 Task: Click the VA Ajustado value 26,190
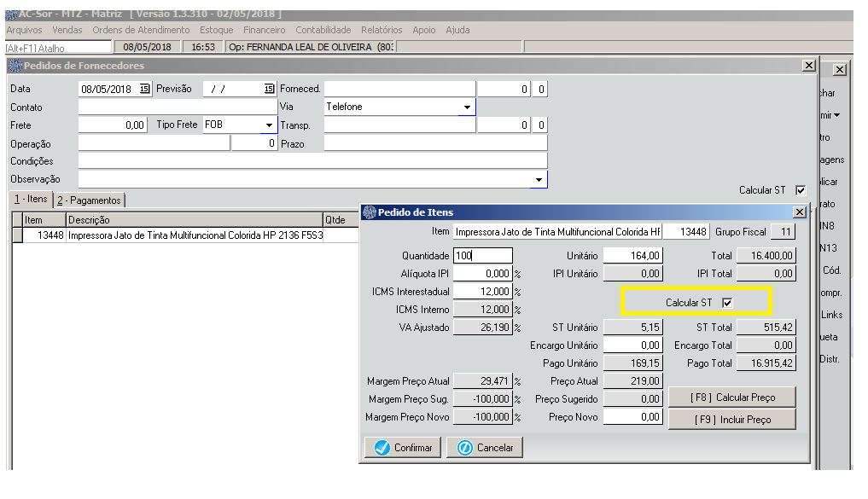[x=483, y=328]
